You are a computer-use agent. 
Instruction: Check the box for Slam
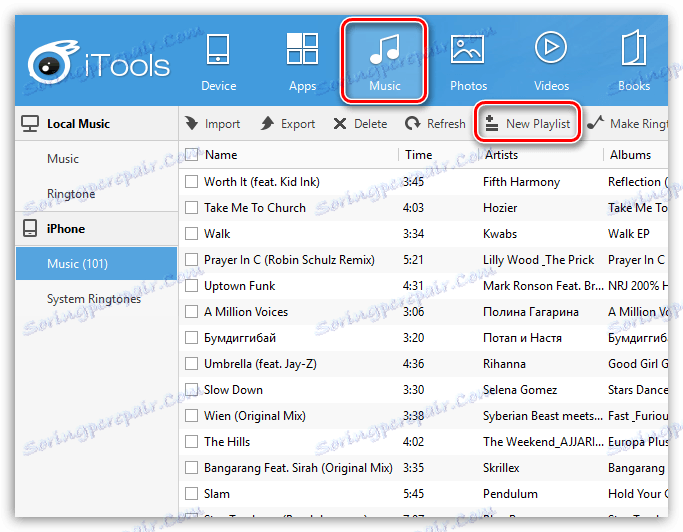coord(191,494)
